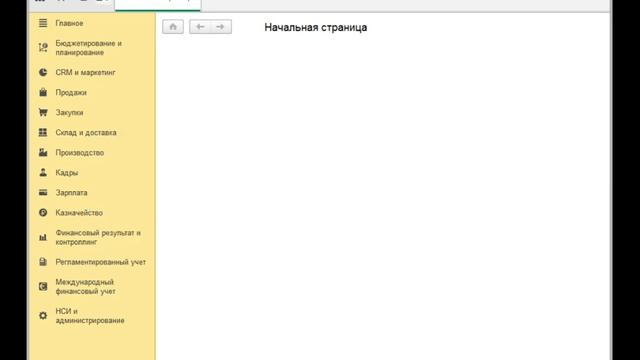Click the Кадры person icon
Screen dimensions: 640x360
tap(43, 172)
